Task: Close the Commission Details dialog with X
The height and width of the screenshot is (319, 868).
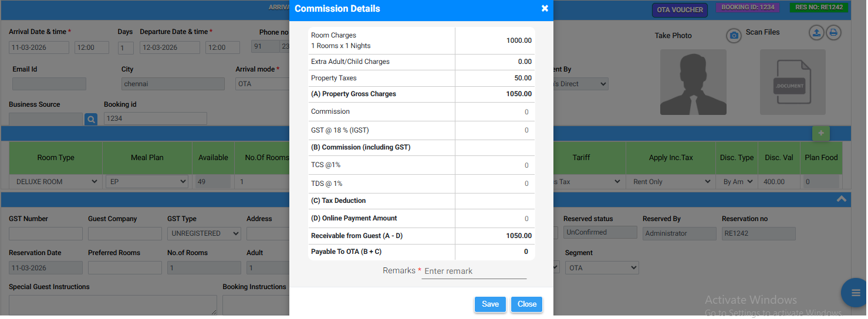Action: point(545,9)
